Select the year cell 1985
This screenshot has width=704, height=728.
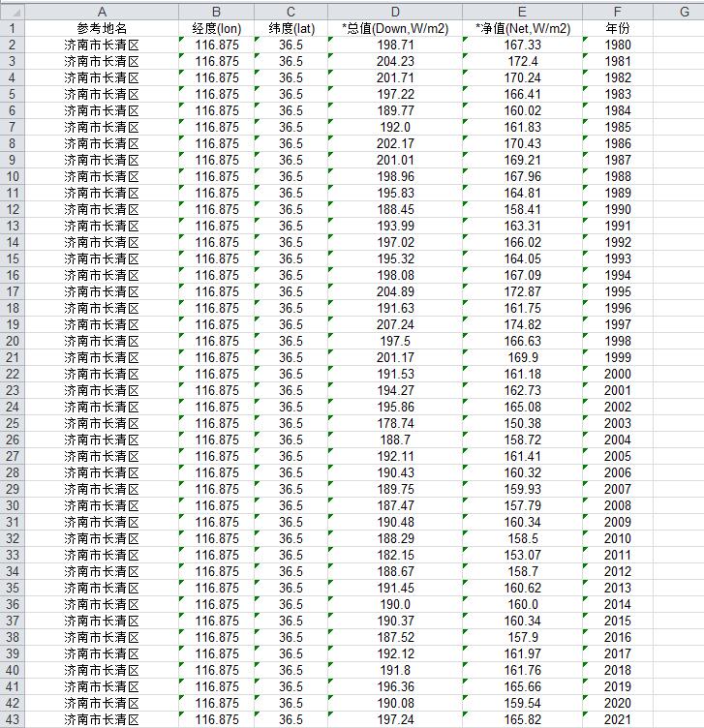[x=618, y=127]
